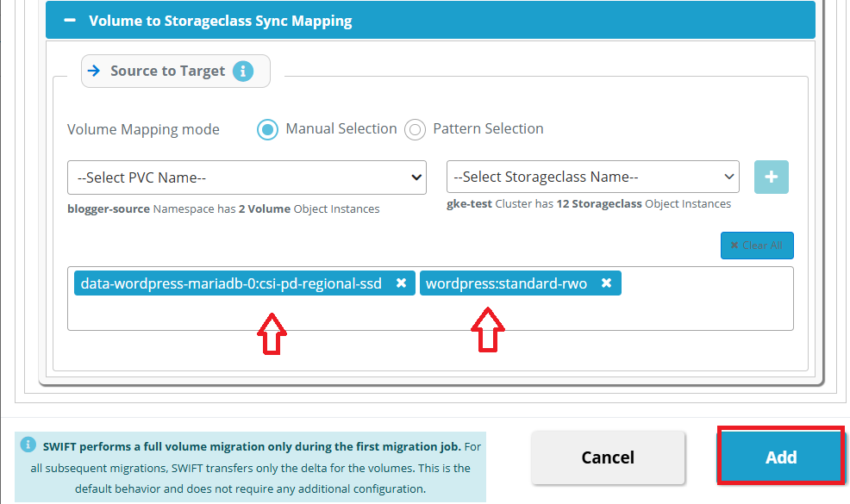This screenshot has width=850, height=504.
Task: Select the Source to Target tab
Action: click(x=176, y=71)
